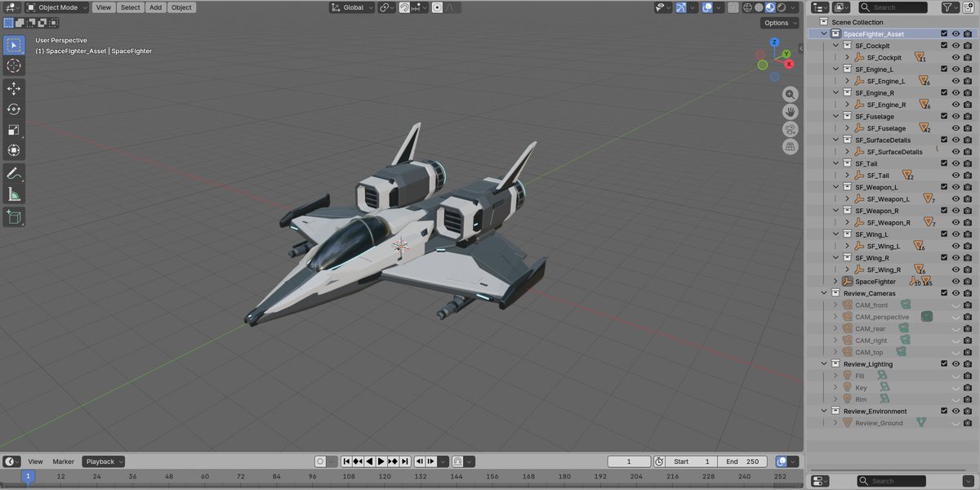Play animation forward

click(381, 461)
